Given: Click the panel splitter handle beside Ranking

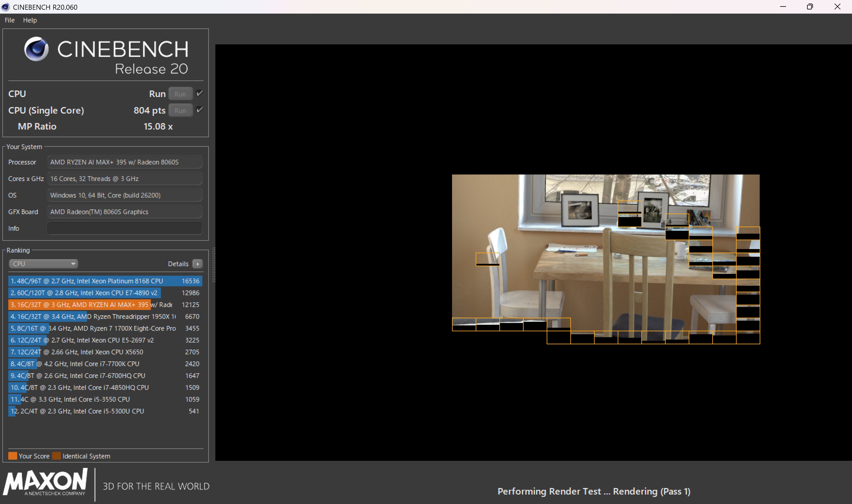Looking at the screenshot, I should pos(214,264).
